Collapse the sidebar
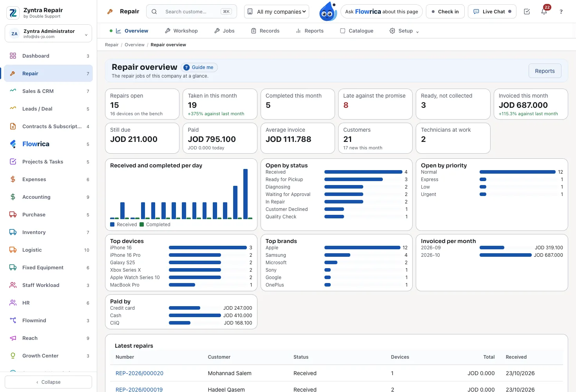The width and height of the screenshot is (576, 392). 48,382
